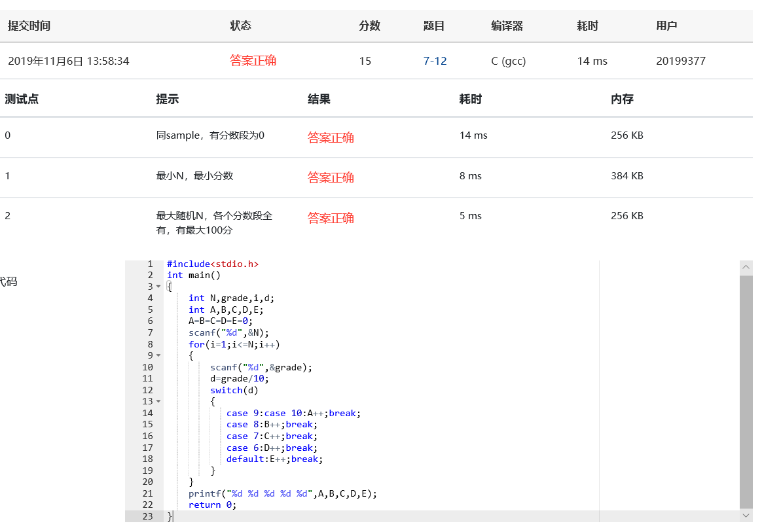Click the 编译器 column header

[507, 26]
